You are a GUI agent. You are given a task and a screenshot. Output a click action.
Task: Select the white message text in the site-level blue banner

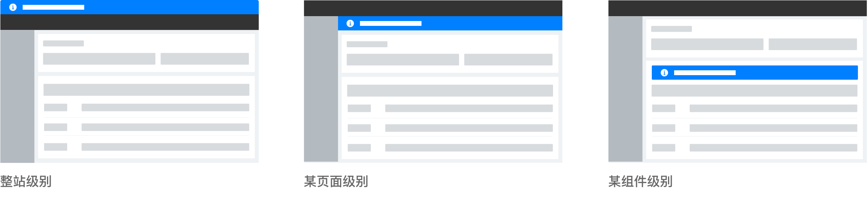pos(53,7)
